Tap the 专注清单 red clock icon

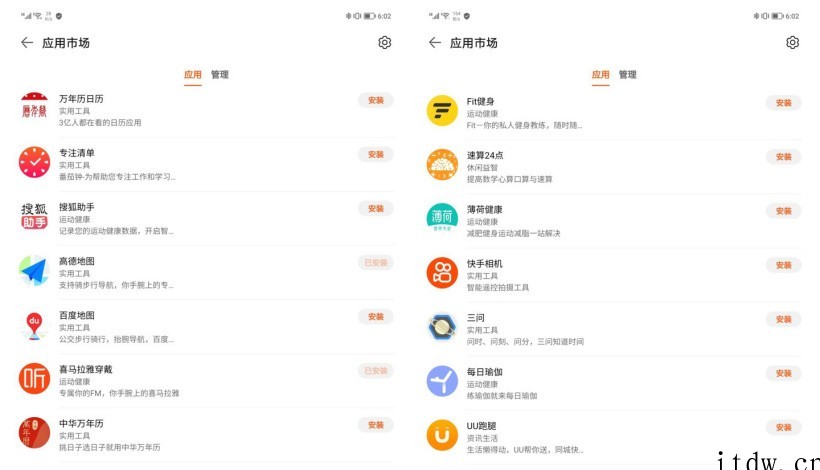(x=35, y=162)
